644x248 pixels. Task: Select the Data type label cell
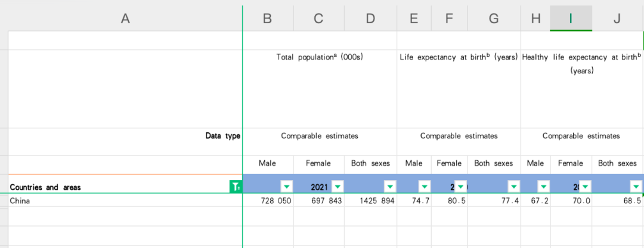[x=125, y=136]
